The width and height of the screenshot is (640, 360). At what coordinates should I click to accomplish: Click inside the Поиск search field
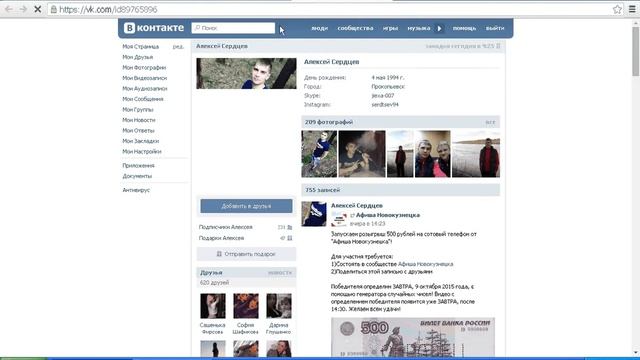[x=233, y=28]
